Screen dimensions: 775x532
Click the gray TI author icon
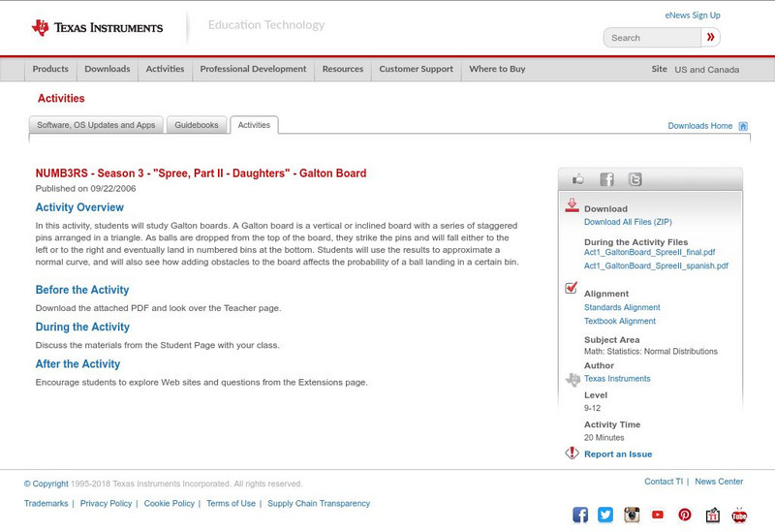[573, 379]
